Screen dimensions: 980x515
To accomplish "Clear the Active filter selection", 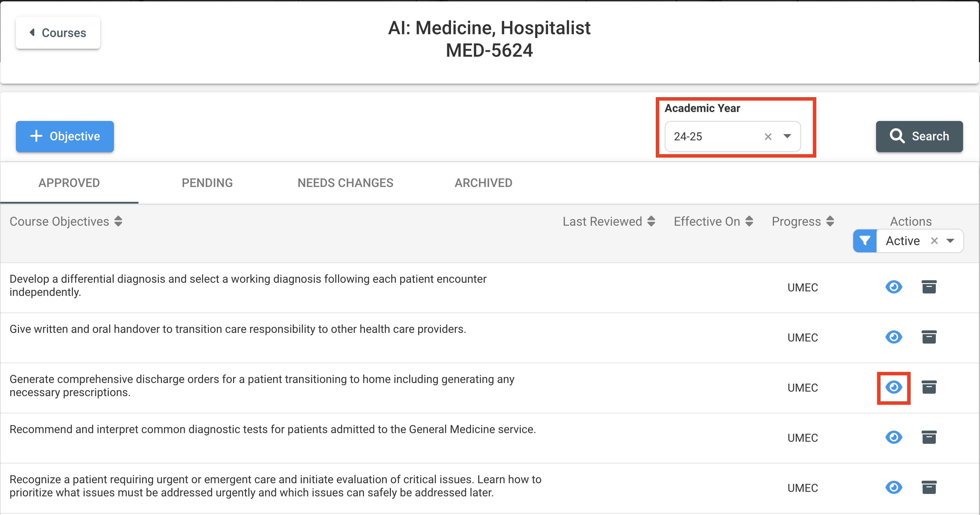I will click(x=934, y=241).
